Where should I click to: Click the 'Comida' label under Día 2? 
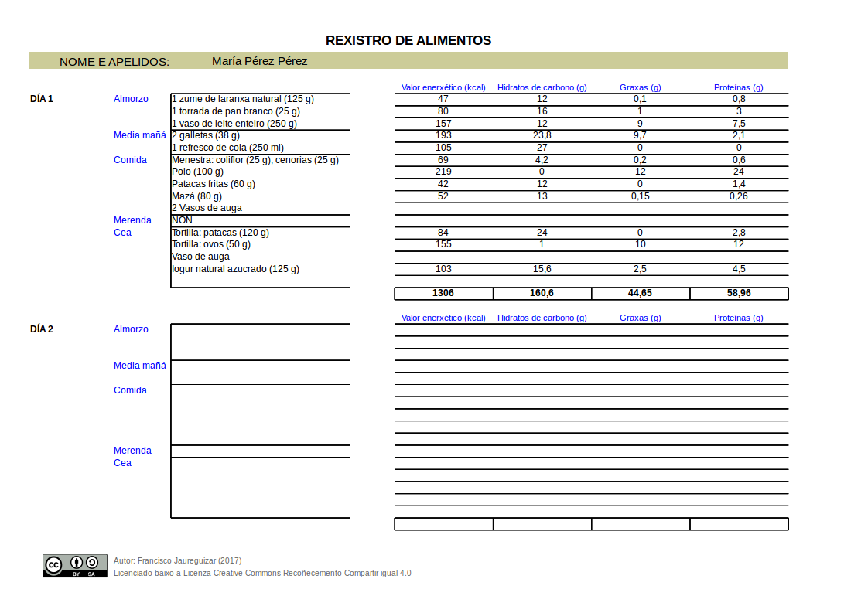(130, 390)
